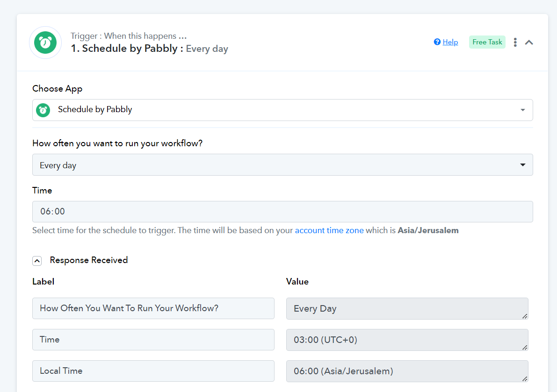
Task: Click the small clock icon in Choose App field
Action: tap(43, 110)
